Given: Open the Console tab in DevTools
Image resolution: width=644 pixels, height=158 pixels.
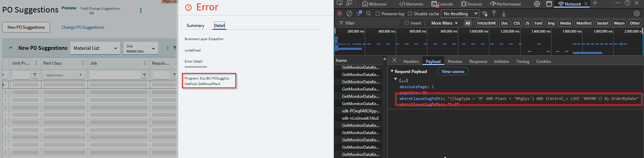Looking at the screenshot, I should pos(442,4).
